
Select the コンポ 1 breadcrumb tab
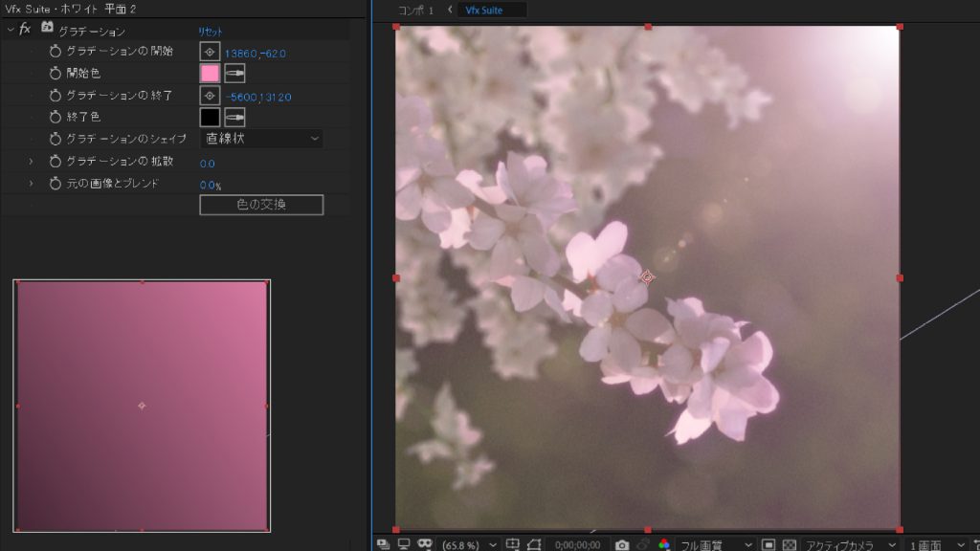(x=416, y=11)
